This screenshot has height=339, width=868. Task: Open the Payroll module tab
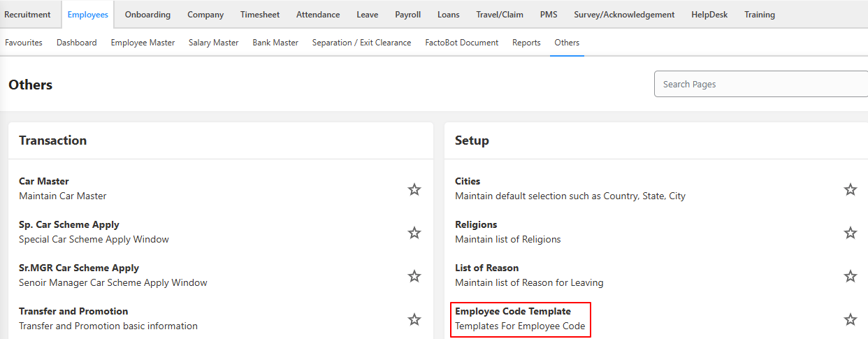[407, 15]
